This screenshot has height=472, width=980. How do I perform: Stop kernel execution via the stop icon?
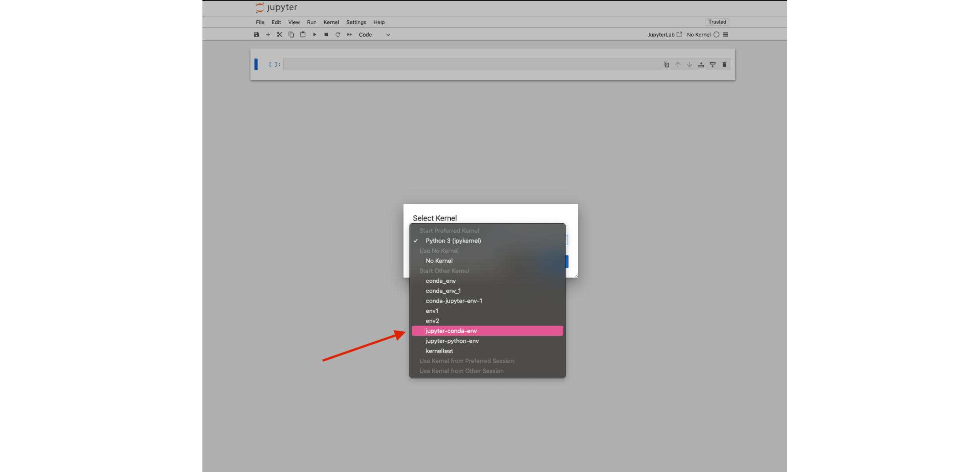click(x=326, y=34)
